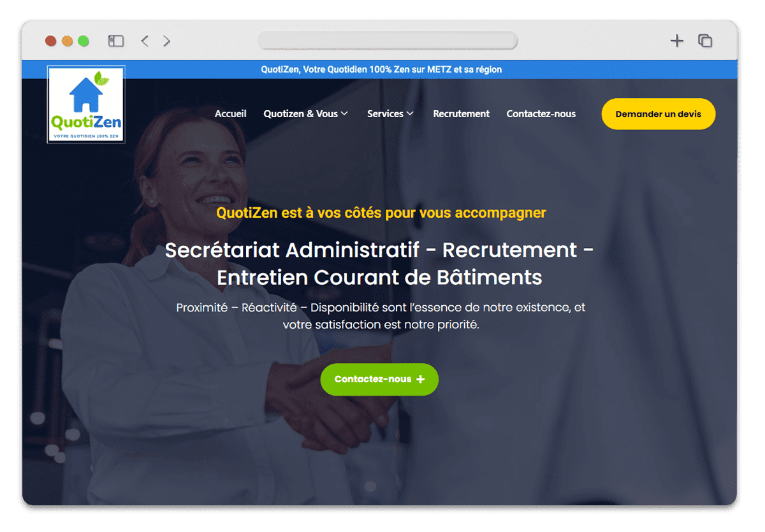
Task: Click the yellow Demander un devis button
Action: click(x=659, y=114)
